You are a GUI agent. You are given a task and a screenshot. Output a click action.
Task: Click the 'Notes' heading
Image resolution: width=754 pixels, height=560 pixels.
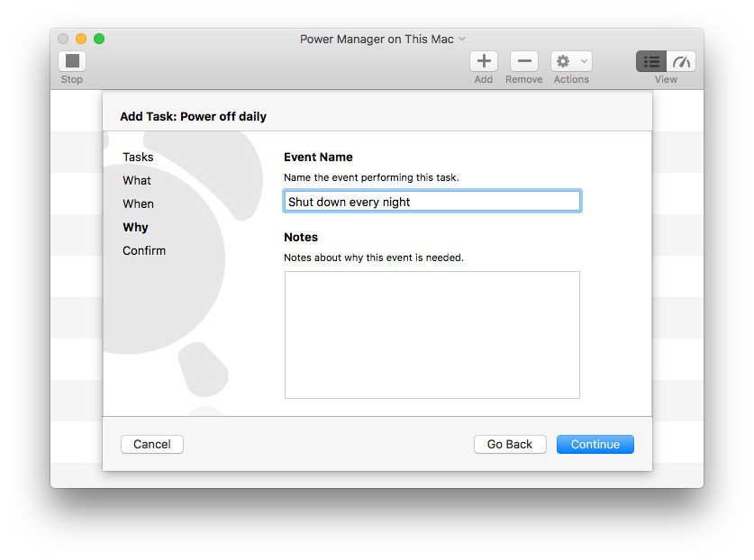tap(301, 237)
